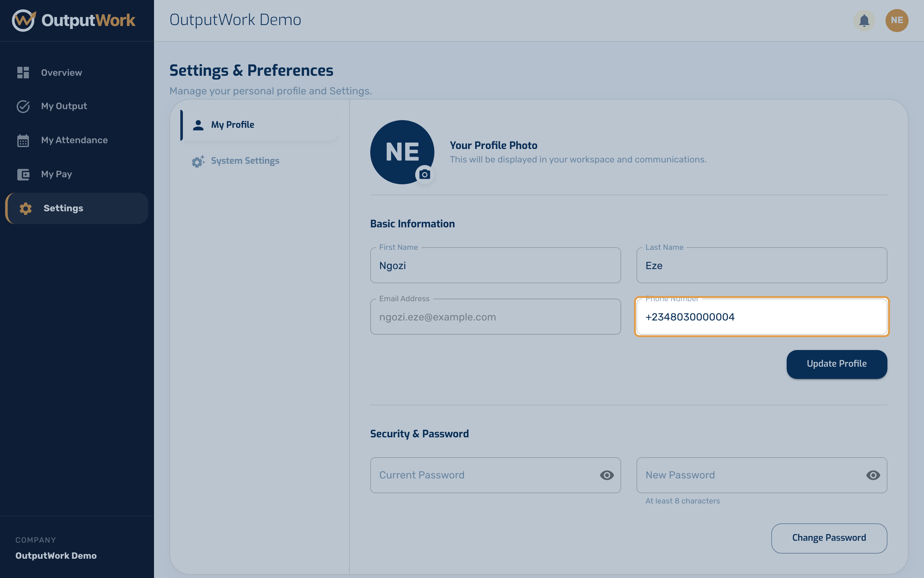924x578 pixels.
Task: Open My Output page
Action: point(77,106)
